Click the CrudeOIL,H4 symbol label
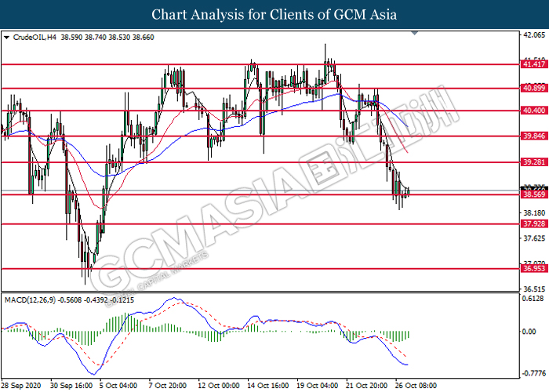 point(35,38)
